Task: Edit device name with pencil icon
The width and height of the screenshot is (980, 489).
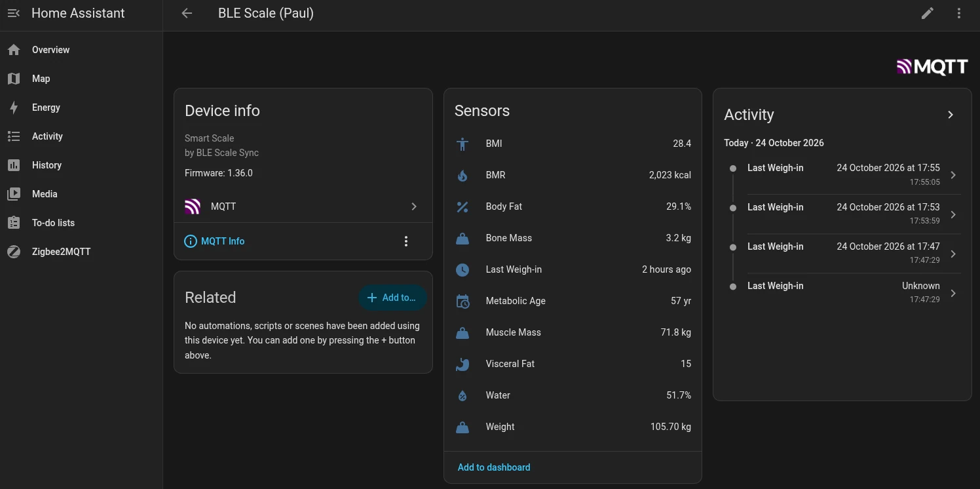Action: pyautogui.click(x=928, y=13)
